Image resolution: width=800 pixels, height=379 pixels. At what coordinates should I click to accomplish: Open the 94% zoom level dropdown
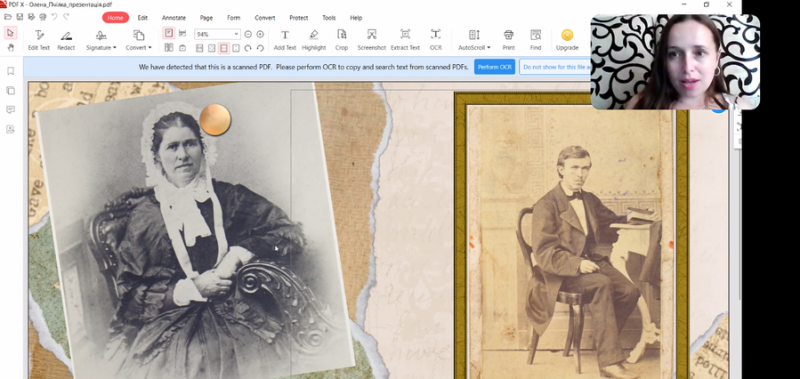(217, 34)
